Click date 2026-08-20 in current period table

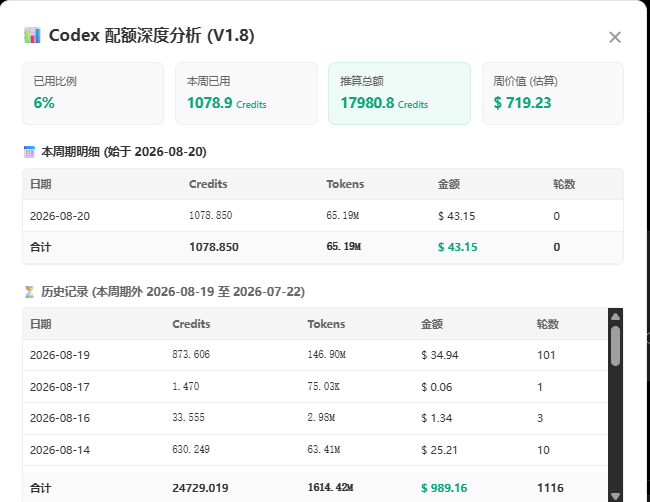tap(60, 216)
